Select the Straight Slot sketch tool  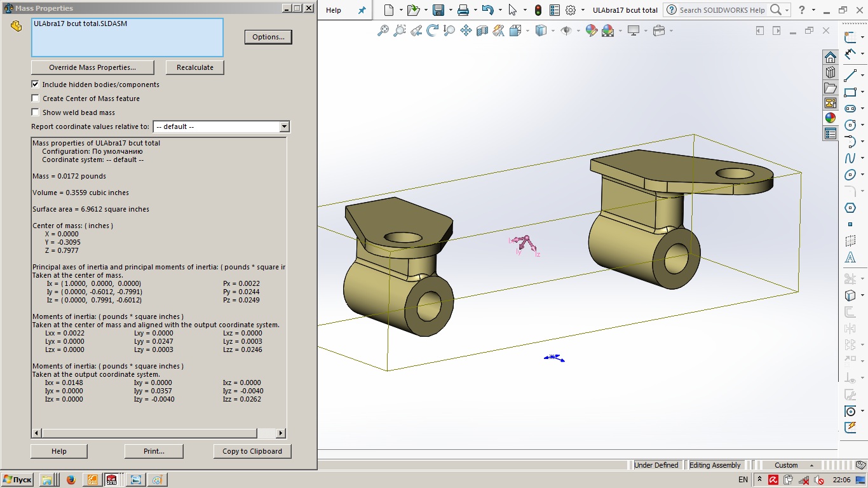[850, 109]
